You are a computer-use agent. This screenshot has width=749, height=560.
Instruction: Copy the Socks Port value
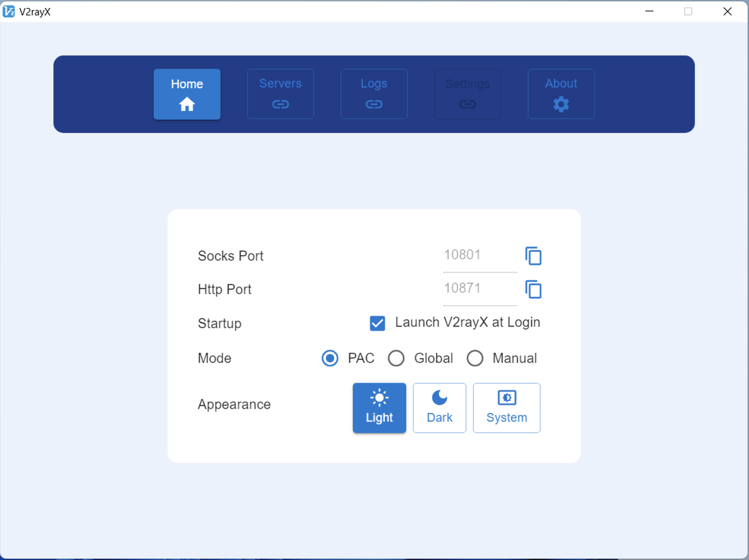pyautogui.click(x=533, y=256)
